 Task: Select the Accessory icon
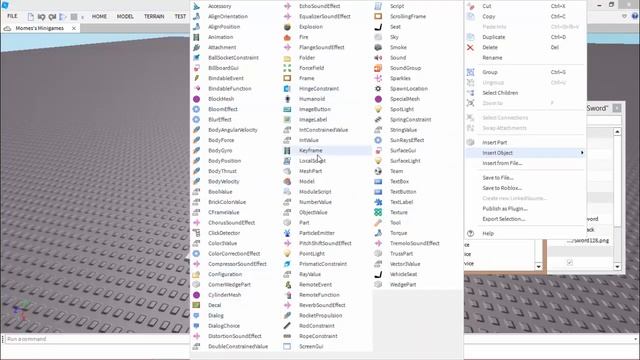(x=196, y=6)
